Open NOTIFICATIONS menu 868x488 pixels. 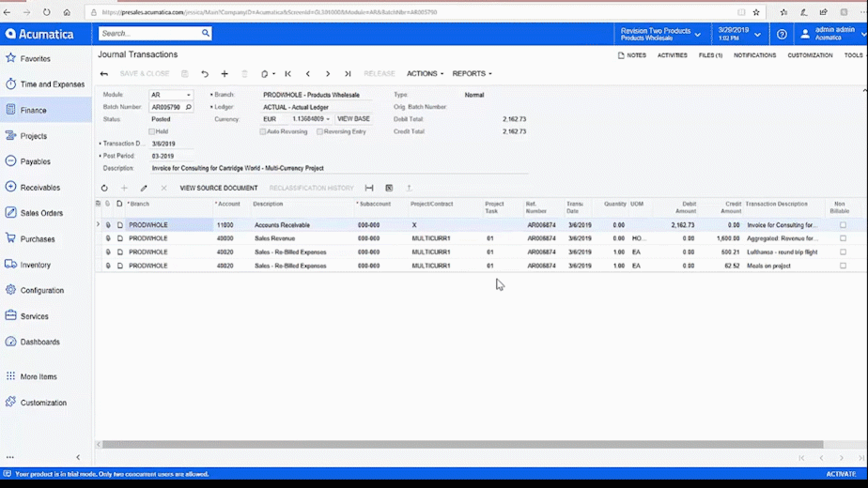[x=754, y=55]
